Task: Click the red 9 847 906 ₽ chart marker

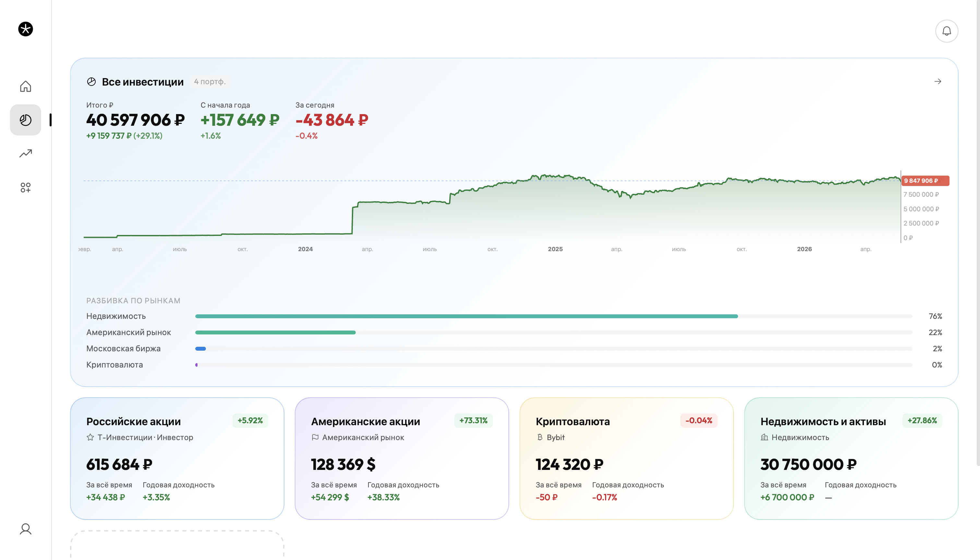Action: (x=925, y=181)
